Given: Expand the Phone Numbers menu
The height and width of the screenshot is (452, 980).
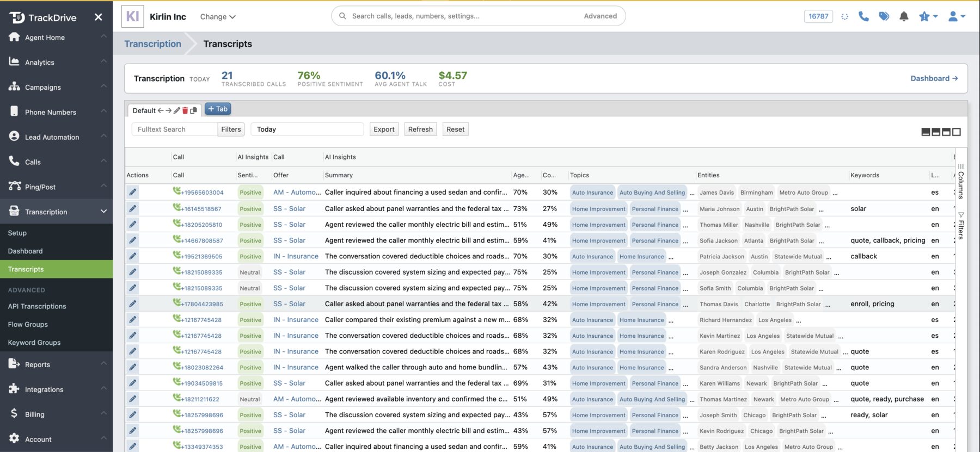Looking at the screenshot, I should pyautogui.click(x=56, y=112).
